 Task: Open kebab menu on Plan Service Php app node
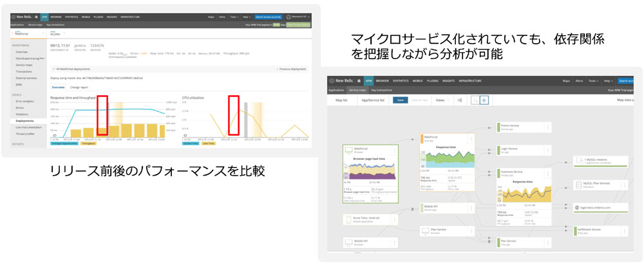tap(547, 242)
